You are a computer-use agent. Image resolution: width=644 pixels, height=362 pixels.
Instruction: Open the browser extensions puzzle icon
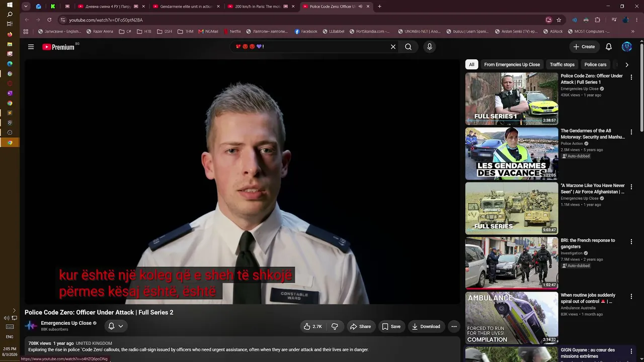tap(597, 20)
